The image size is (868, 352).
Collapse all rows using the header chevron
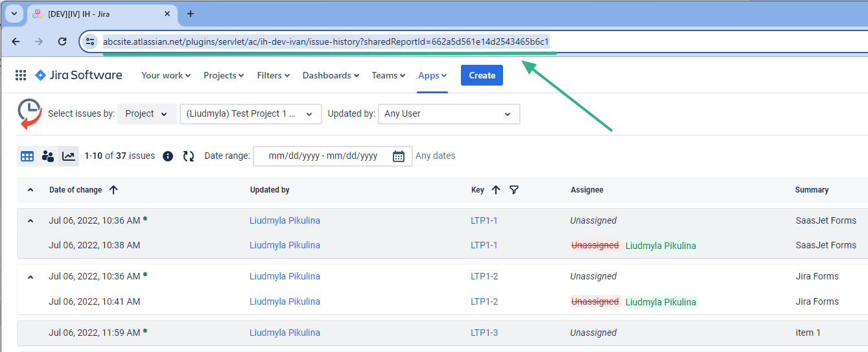click(x=30, y=190)
